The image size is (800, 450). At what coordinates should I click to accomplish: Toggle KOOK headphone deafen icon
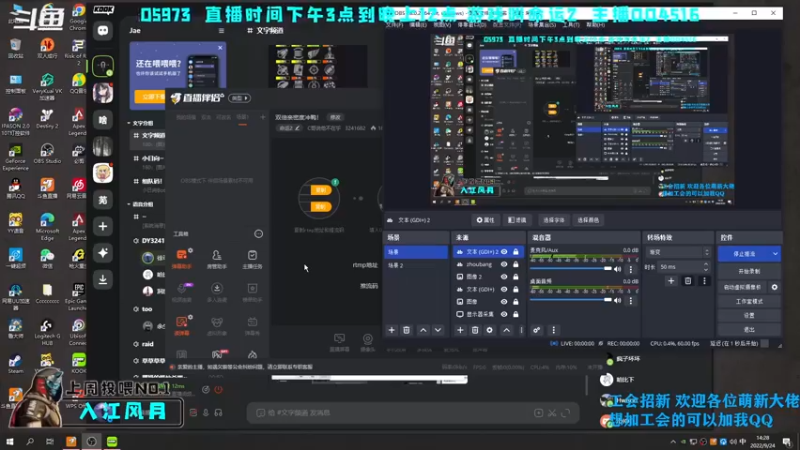(218, 412)
